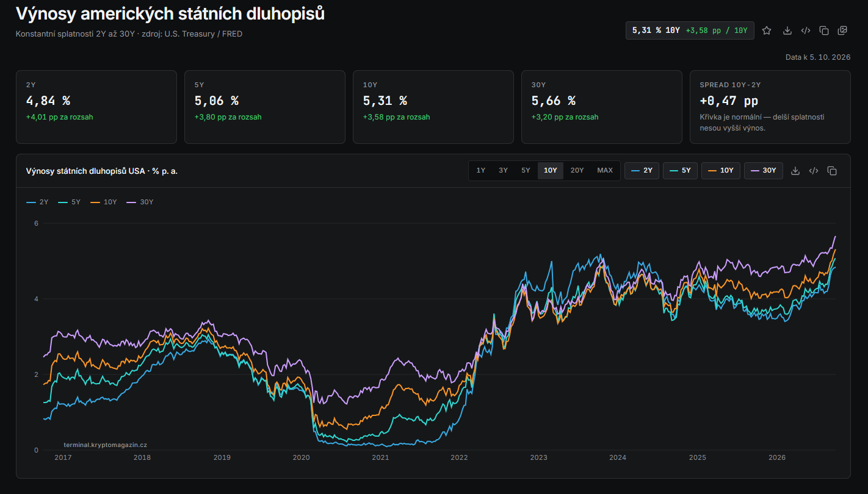Toggle the 10Y series button
Viewport: 868px width, 494px height.
[x=721, y=171]
